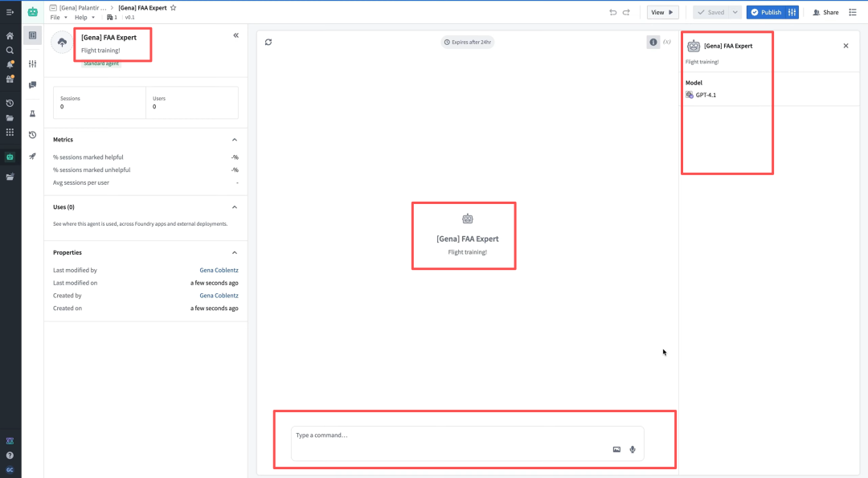The width and height of the screenshot is (868, 478).
Task: Star the [Gena] FAA Expert agent
Action: coord(174,8)
